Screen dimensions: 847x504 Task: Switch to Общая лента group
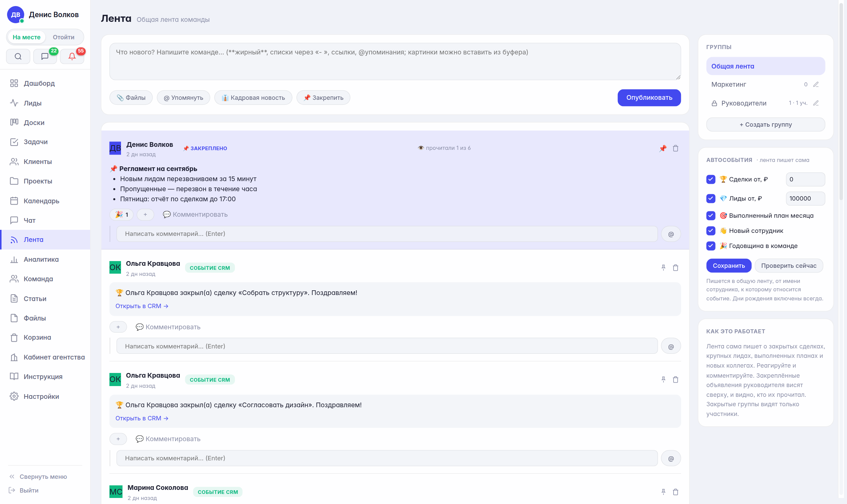click(x=765, y=66)
